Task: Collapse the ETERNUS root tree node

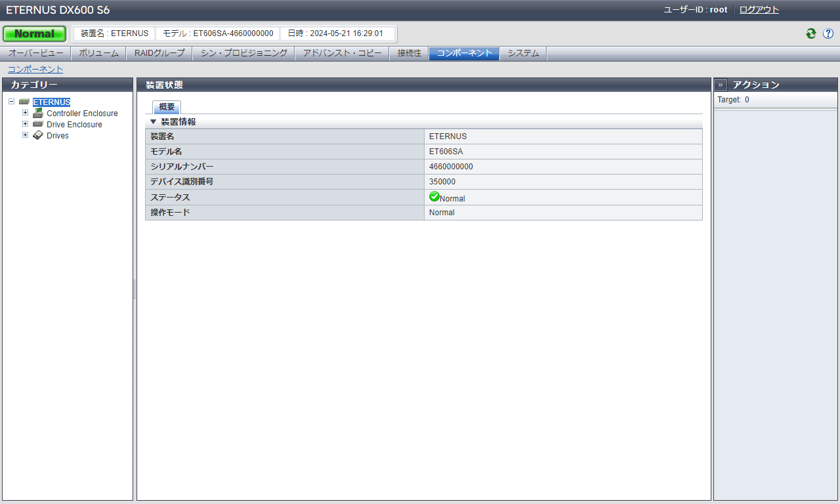Action: [12, 102]
